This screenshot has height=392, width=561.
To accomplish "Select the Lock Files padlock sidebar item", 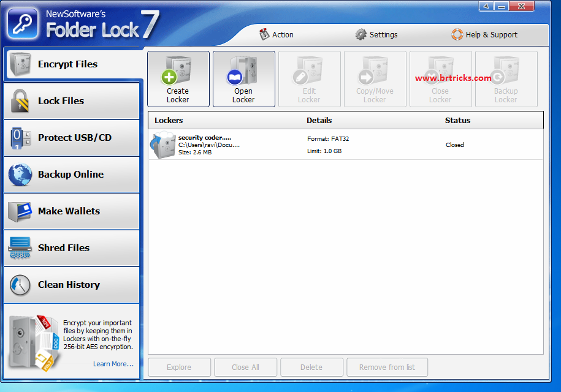I will point(72,101).
